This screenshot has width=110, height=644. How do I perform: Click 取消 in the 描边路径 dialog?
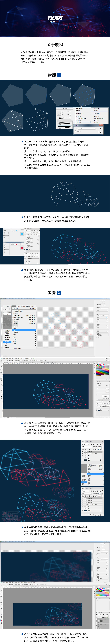pos(100,132)
